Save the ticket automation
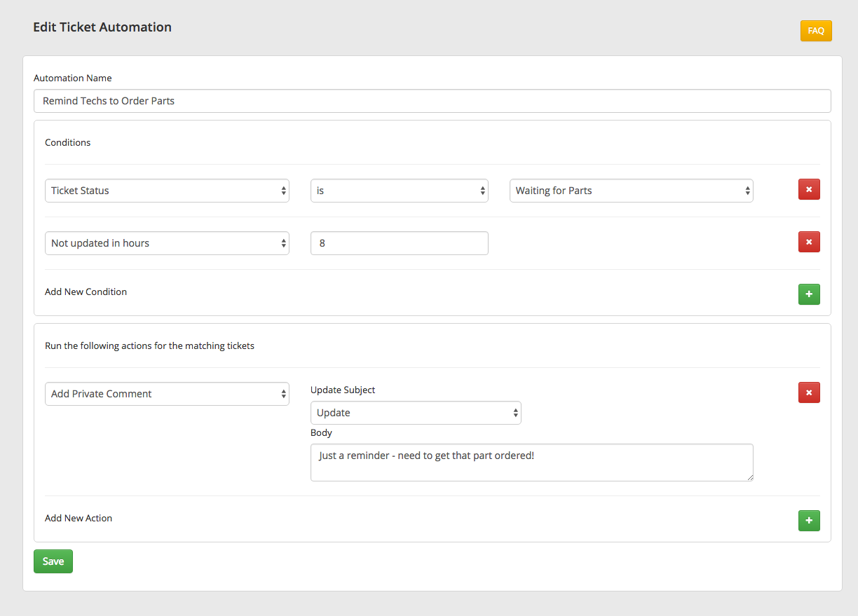 [53, 561]
